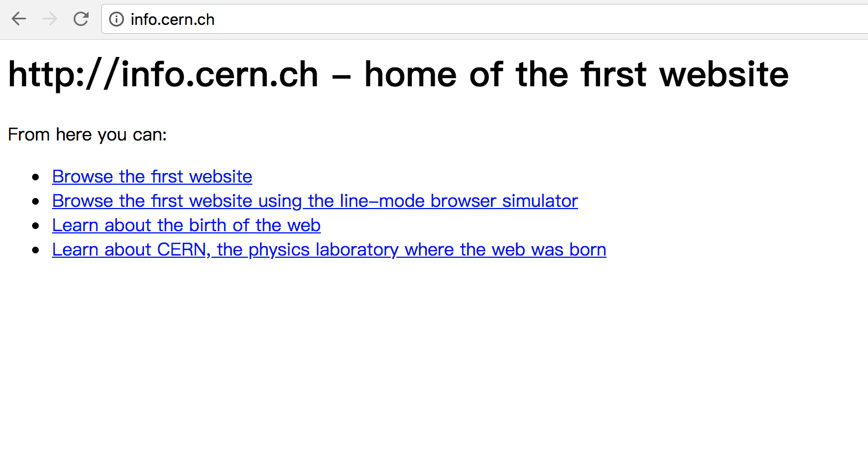Open the line-mode browser simulator link
868x468 pixels.
[314, 201]
